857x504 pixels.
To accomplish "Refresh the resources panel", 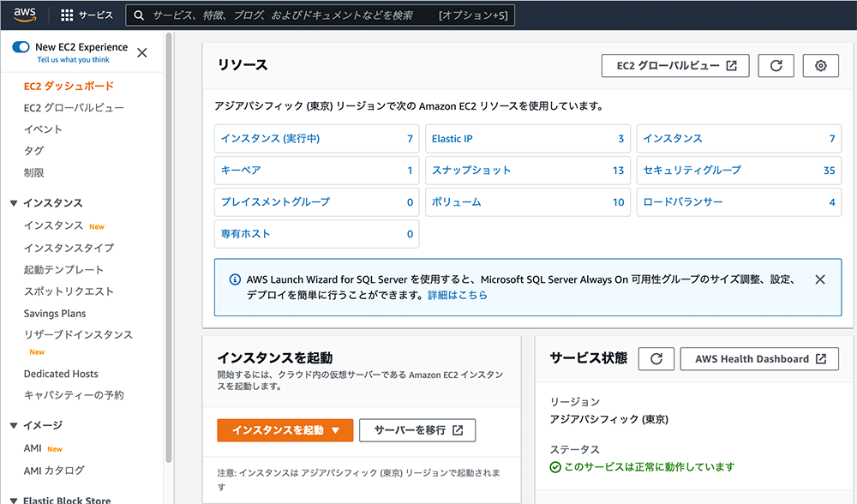I will coord(776,66).
